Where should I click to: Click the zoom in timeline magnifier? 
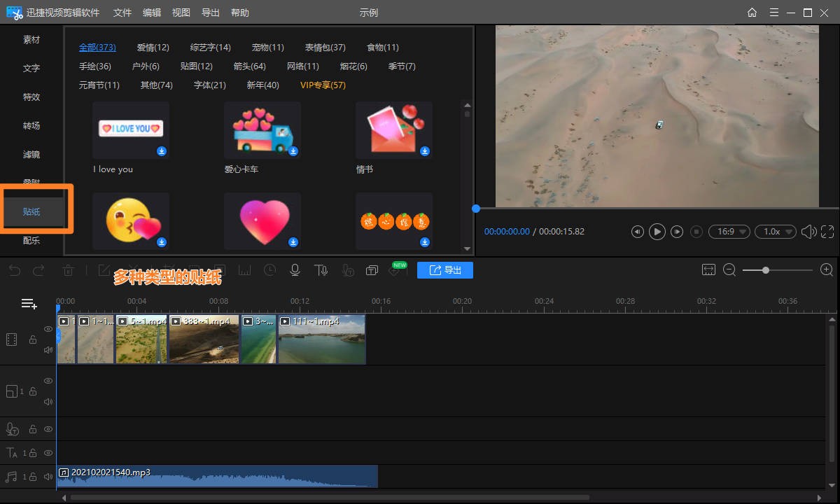[827, 270]
